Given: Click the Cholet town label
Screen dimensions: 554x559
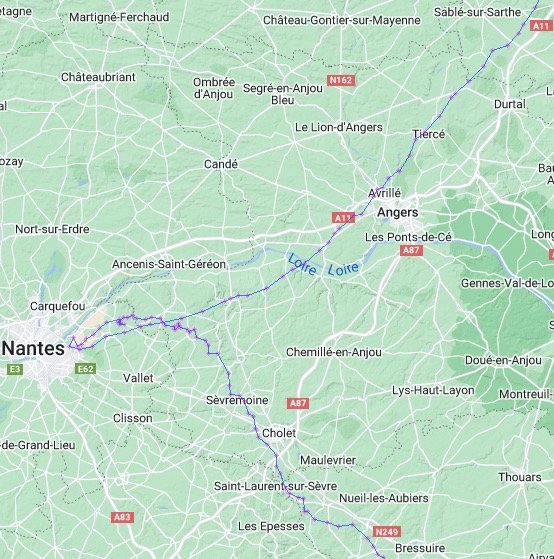Looking at the screenshot, I should [x=279, y=433].
